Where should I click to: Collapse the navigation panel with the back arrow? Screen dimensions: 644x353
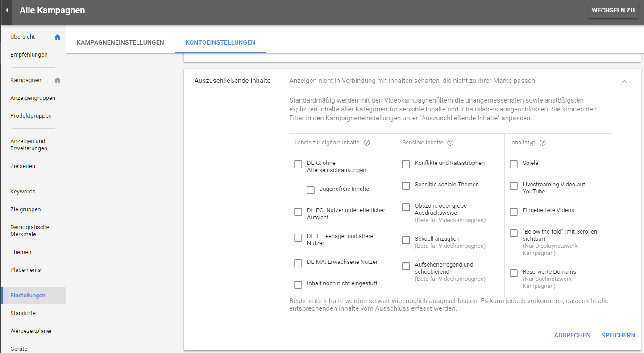[x=7, y=10]
